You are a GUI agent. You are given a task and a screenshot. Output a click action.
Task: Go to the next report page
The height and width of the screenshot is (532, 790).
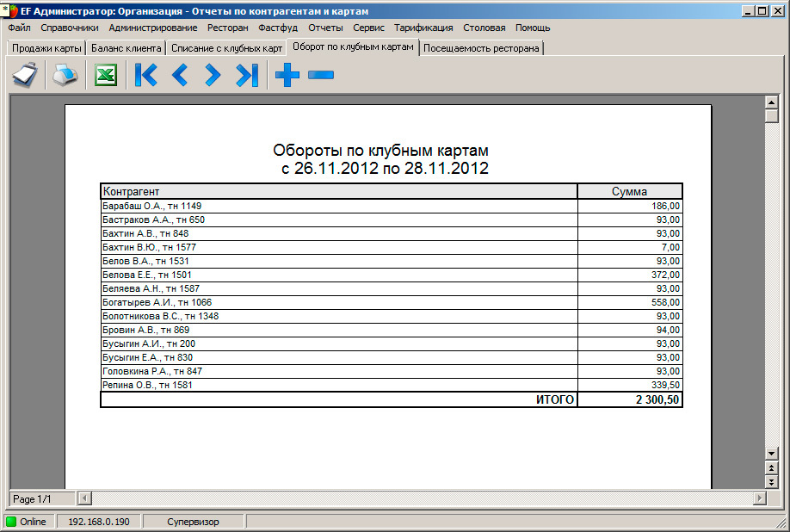click(213, 75)
